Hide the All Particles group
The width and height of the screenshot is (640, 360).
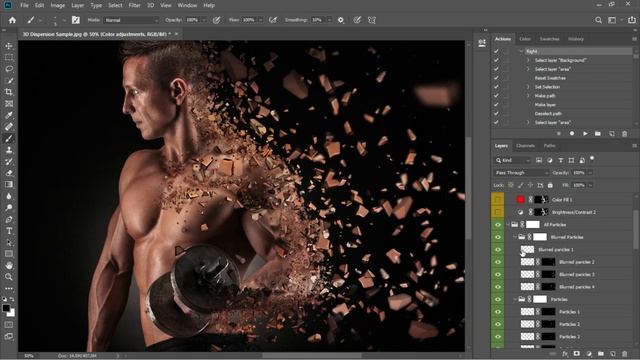[x=498, y=224]
